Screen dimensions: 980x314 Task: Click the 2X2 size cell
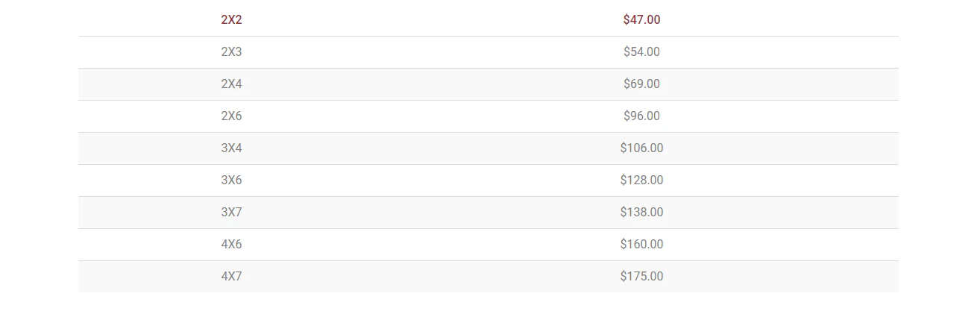[x=231, y=20]
